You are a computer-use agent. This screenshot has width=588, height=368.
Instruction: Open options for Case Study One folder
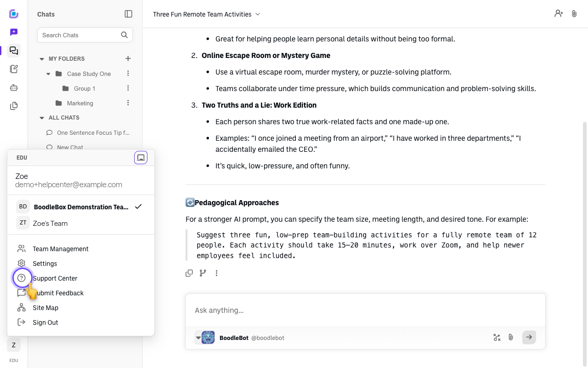point(128,74)
